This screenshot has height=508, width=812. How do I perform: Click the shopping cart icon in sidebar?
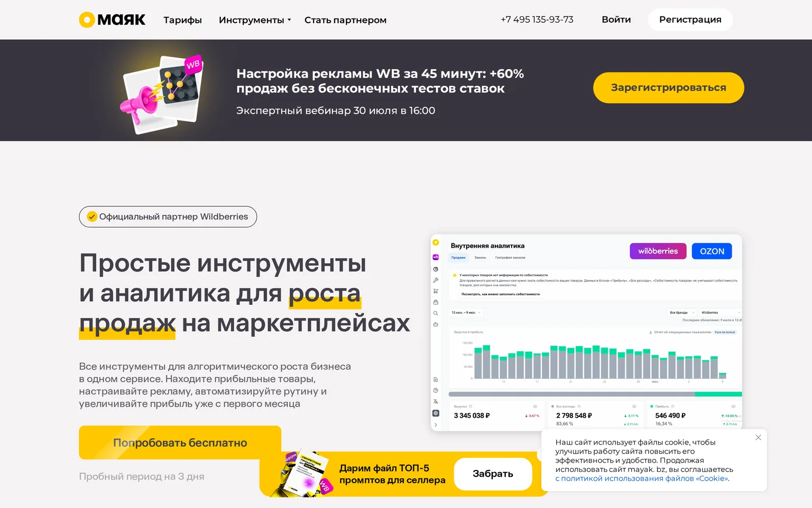[x=436, y=291]
